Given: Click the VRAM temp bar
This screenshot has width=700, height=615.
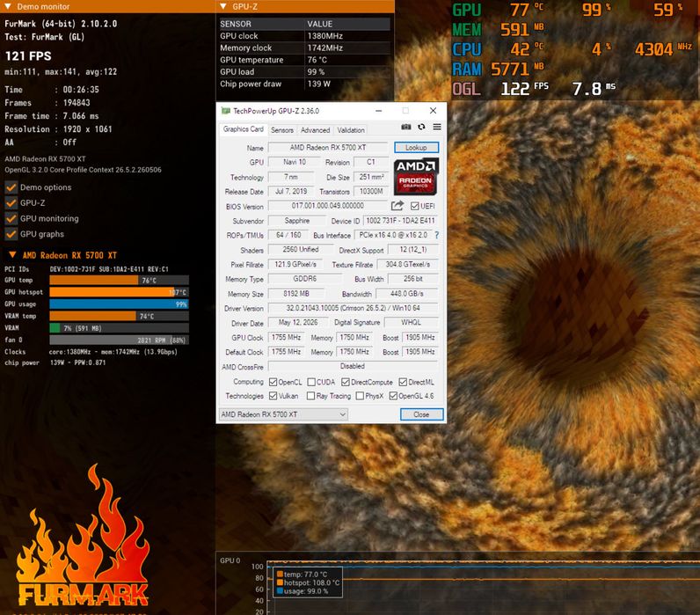Looking at the screenshot, I should 120,316.
